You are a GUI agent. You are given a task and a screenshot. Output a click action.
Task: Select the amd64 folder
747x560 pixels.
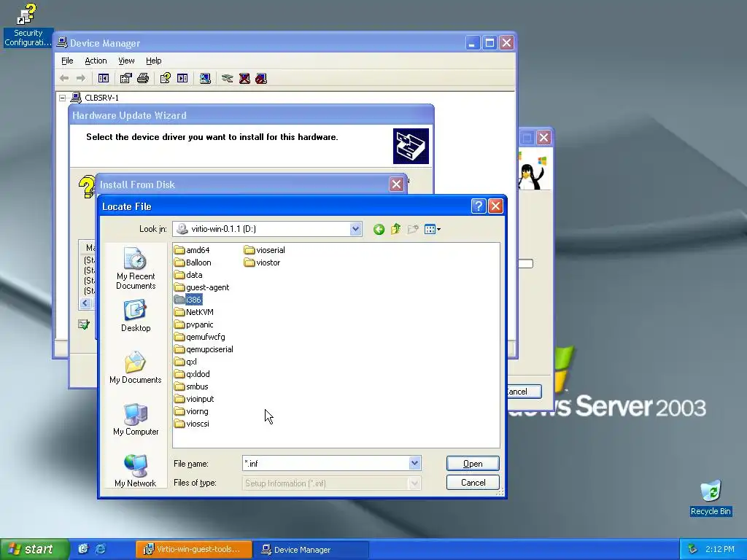point(192,250)
